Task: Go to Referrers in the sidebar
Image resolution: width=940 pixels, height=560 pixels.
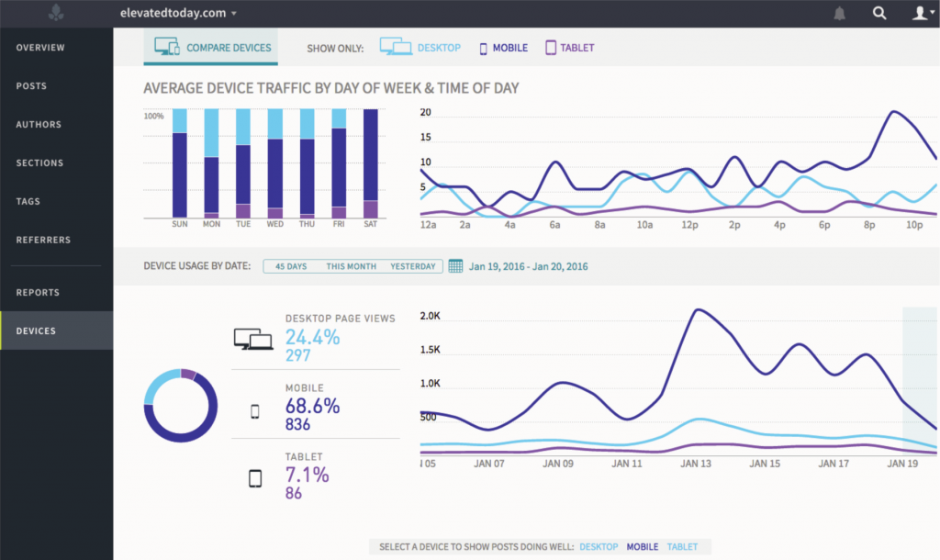Action: tap(43, 240)
